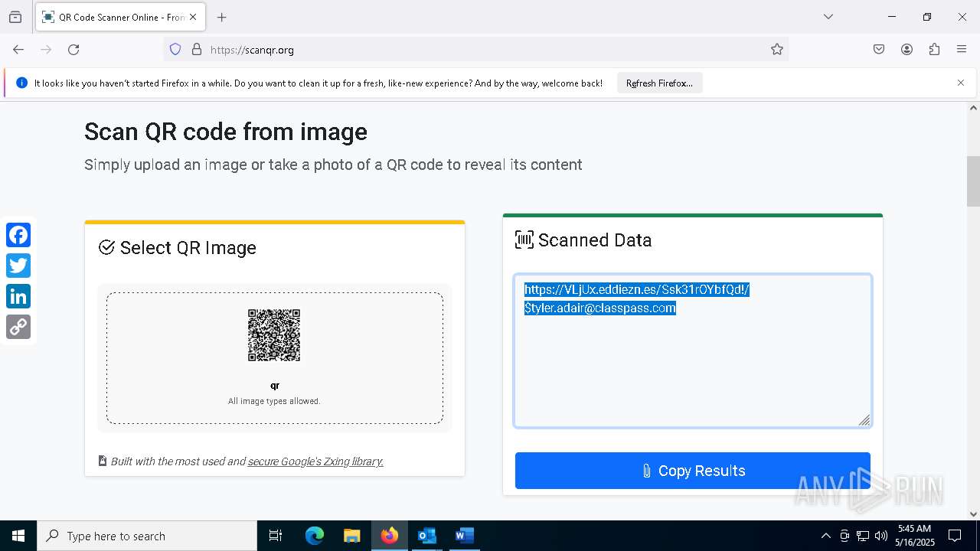Screen dimensions: 980x551
Task: Click the Windows taskbar search box
Action: 147,536
